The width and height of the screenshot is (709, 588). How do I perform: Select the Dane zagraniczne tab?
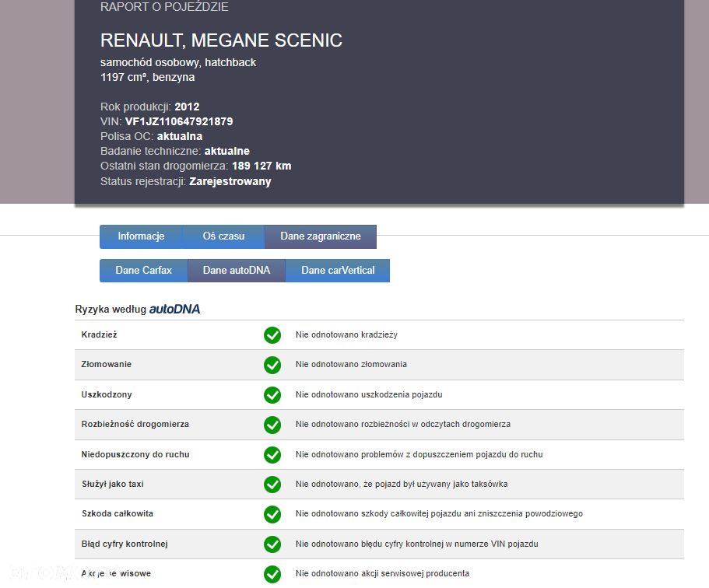320,236
